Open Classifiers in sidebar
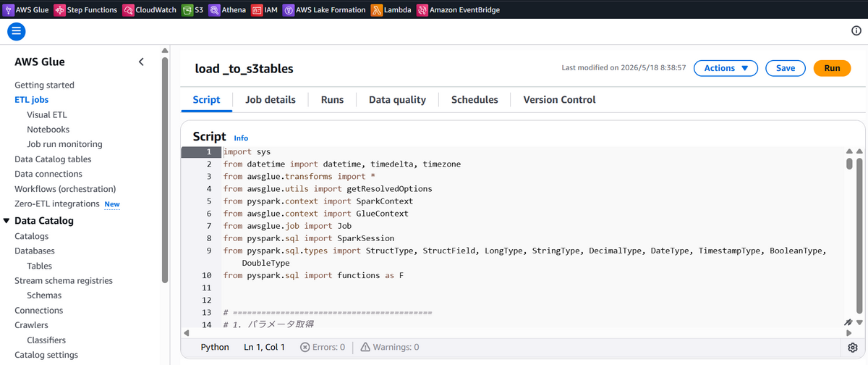The image size is (868, 365). [46, 340]
